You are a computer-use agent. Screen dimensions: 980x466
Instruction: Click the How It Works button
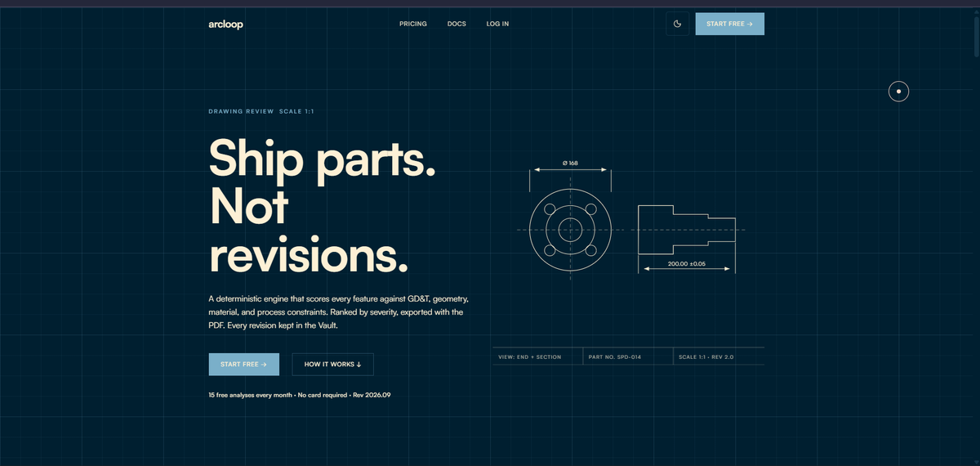pos(332,364)
